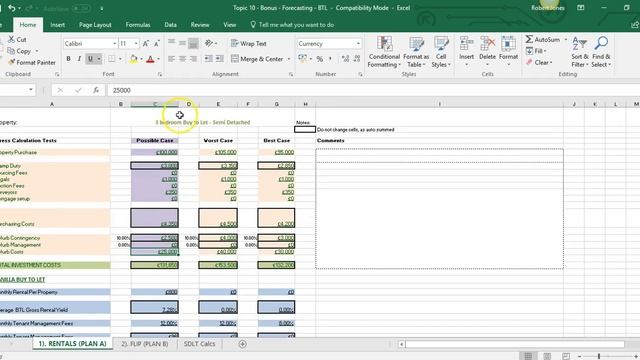Open the Fill dropdown
This screenshot has height=360, width=640.
click(x=536, y=51)
